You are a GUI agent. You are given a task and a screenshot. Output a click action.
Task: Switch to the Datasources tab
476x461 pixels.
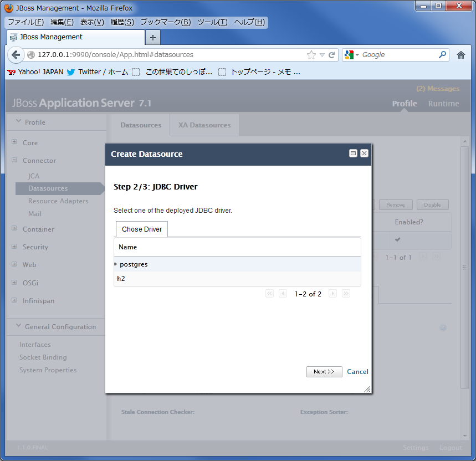click(141, 125)
